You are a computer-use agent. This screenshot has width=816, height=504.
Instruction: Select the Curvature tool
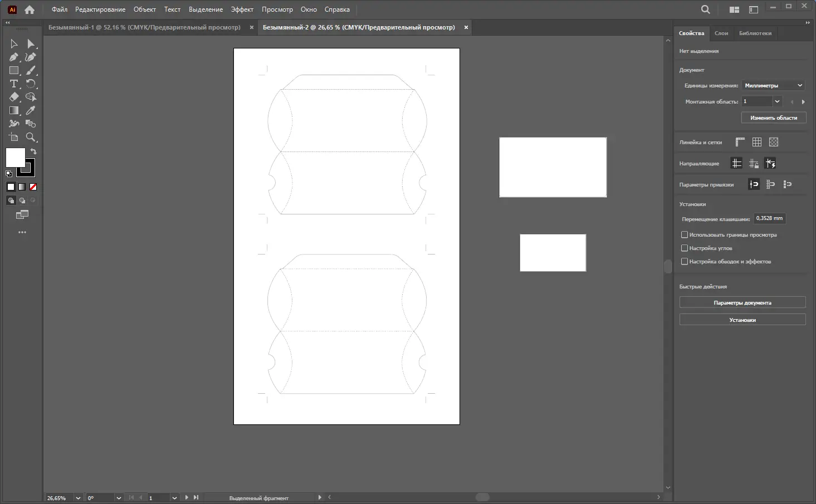click(31, 57)
